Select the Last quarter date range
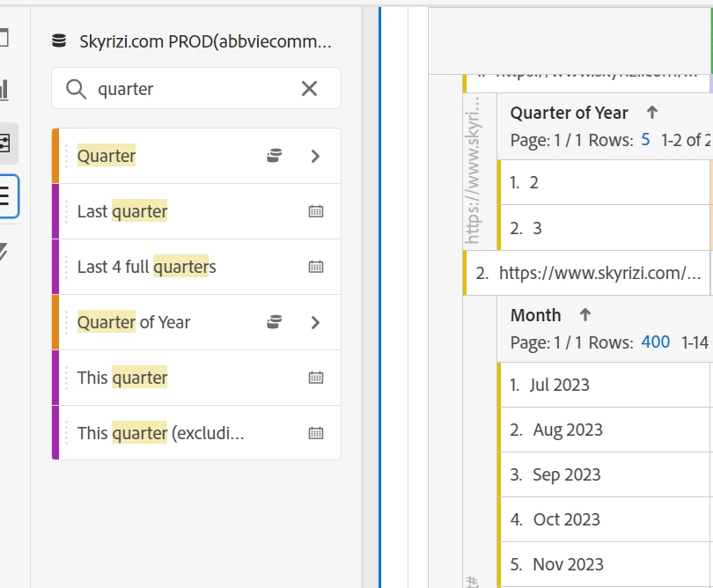Image resolution: width=713 pixels, height=588 pixels. (x=196, y=211)
